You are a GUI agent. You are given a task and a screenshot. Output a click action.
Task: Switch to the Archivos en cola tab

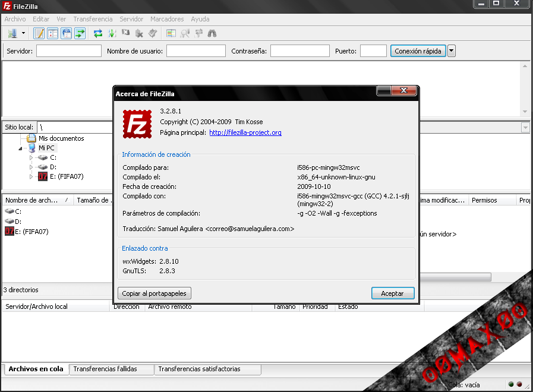point(36,369)
